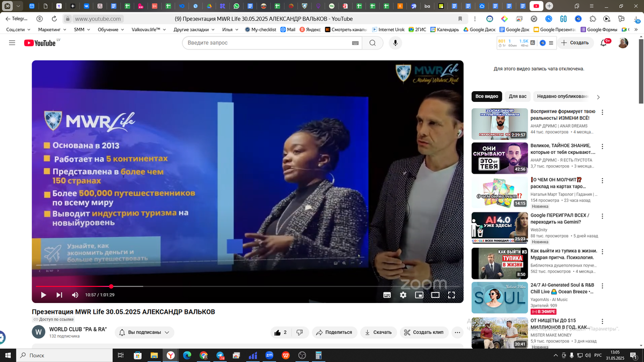The width and height of the screenshot is (644, 362).
Task: Open Yandex Browser in taskbar
Action: click(170, 355)
